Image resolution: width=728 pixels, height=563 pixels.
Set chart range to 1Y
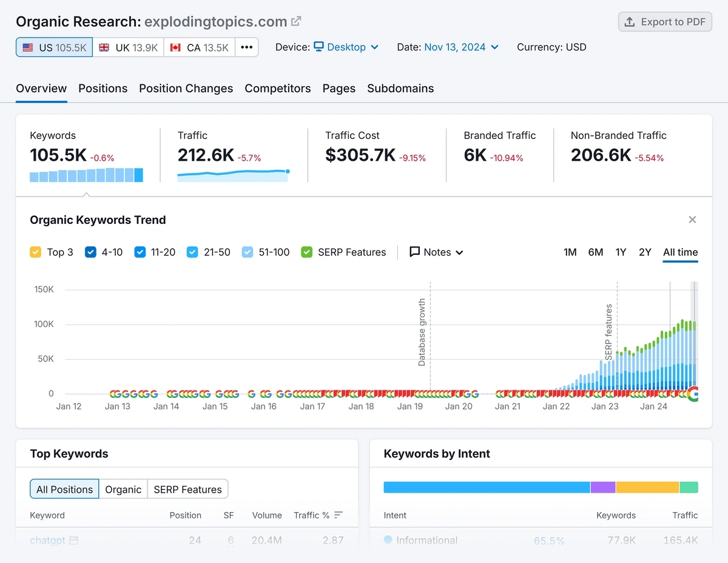coord(621,252)
